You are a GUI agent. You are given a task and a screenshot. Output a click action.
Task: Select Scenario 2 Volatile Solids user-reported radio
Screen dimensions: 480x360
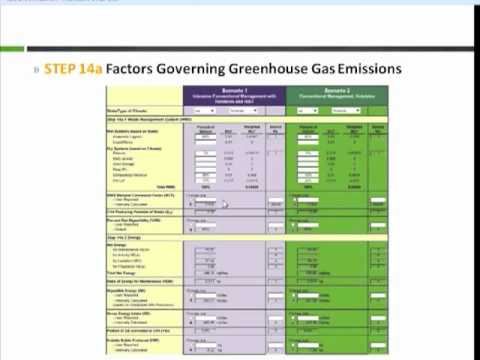(x=293, y=345)
